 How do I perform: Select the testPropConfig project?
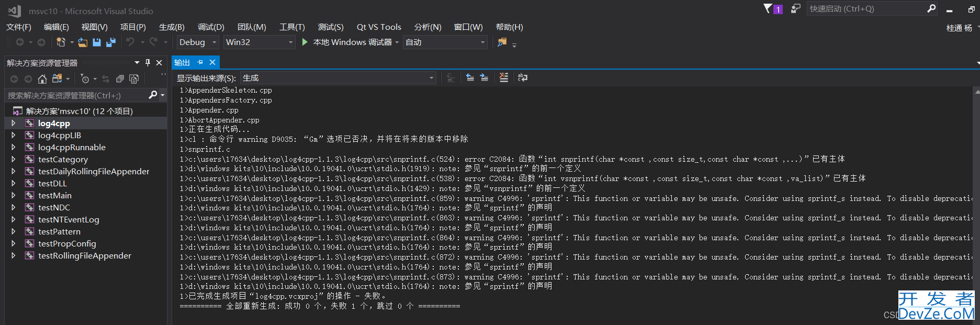[67, 243]
